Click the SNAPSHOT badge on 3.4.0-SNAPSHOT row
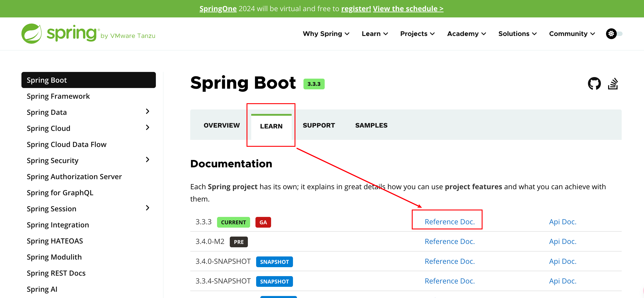Image resolution: width=644 pixels, height=298 pixels. (274, 262)
